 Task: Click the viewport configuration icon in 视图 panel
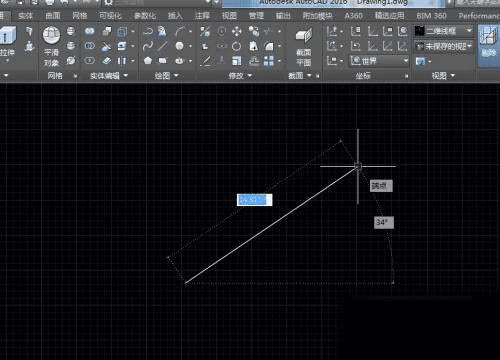pos(421,61)
